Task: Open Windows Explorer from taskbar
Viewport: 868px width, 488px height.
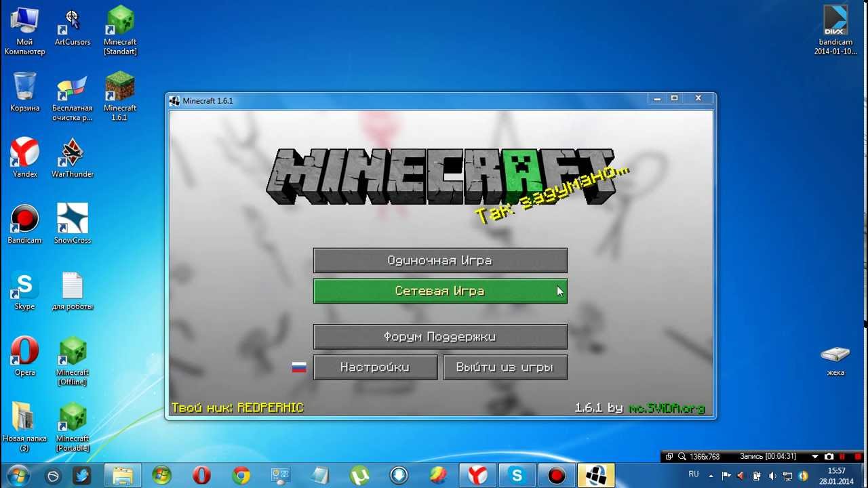Action: point(123,476)
